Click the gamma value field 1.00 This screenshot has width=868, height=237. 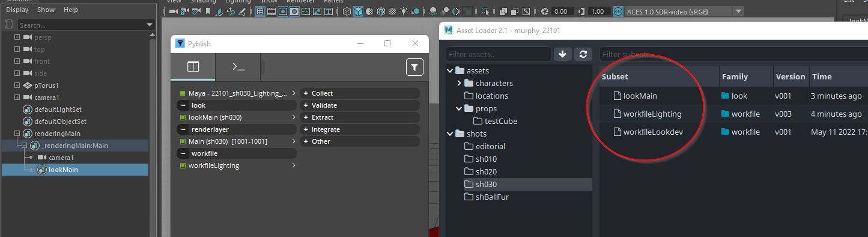[599, 11]
